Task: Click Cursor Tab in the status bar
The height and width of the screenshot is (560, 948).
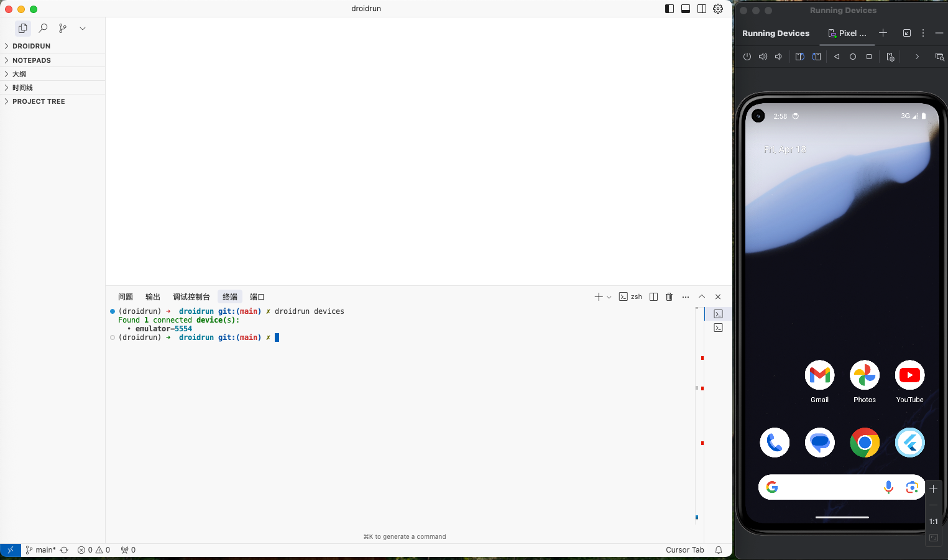Action: point(684,550)
